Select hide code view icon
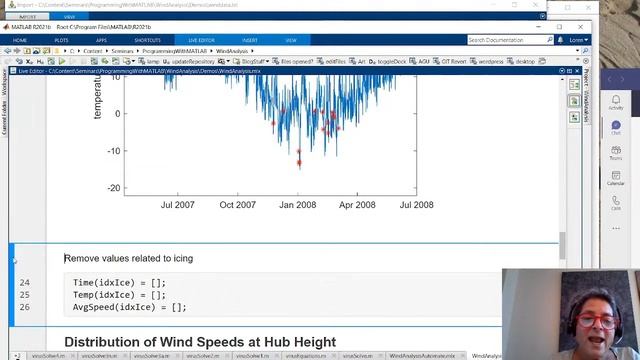Screen dimensions: 640x360 [574, 118]
